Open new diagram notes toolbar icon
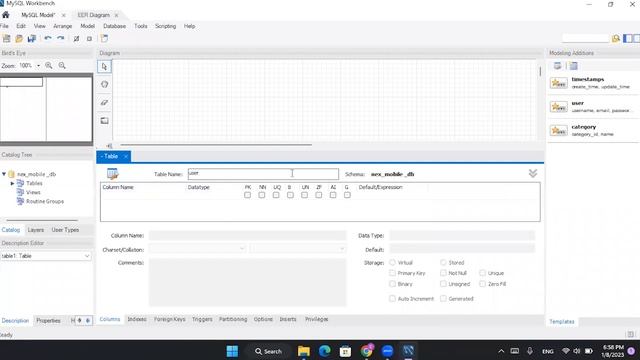 tap(104, 38)
